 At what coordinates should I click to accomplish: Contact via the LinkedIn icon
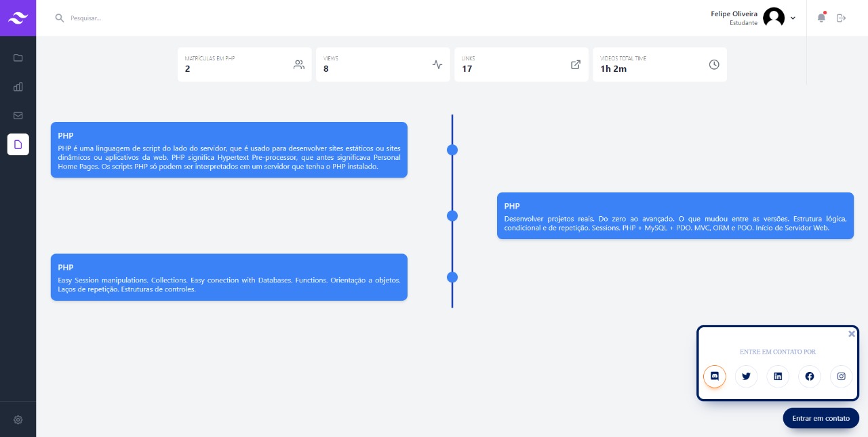click(x=778, y=376)
